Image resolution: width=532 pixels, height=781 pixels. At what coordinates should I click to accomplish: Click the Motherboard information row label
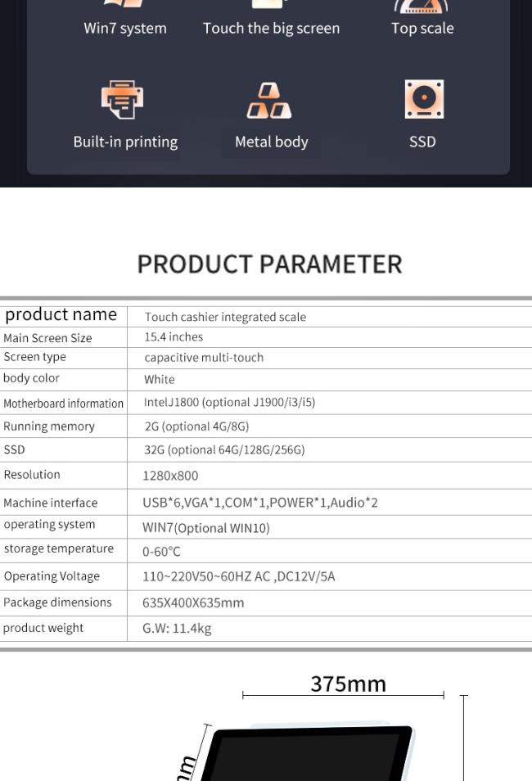click(x=63, y=404)
